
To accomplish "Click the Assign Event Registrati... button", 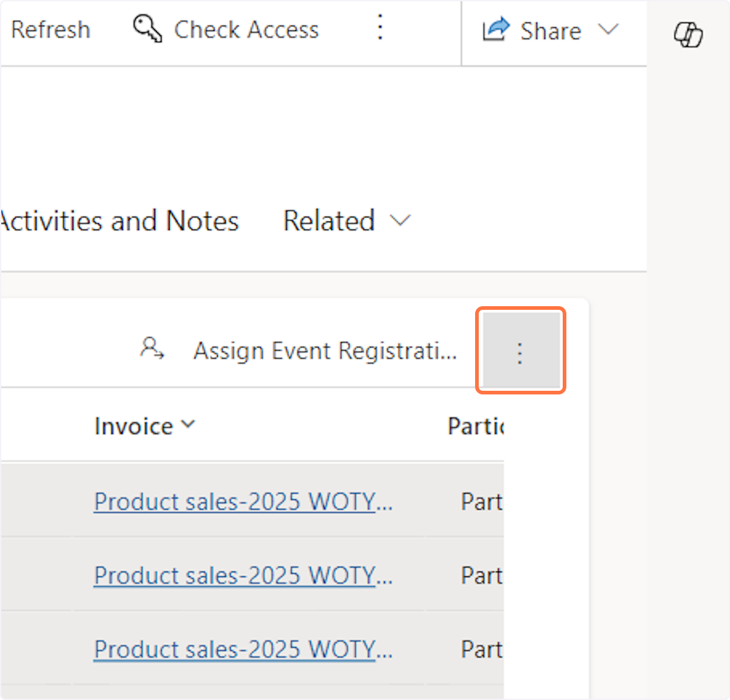I will coord(325,351).
